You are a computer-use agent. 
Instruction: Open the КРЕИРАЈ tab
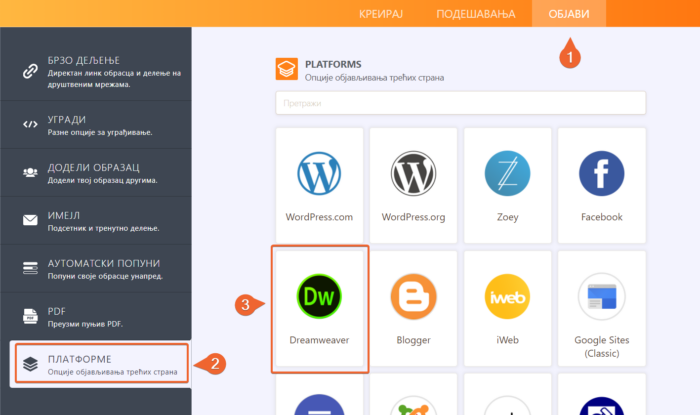click(381, 14)
